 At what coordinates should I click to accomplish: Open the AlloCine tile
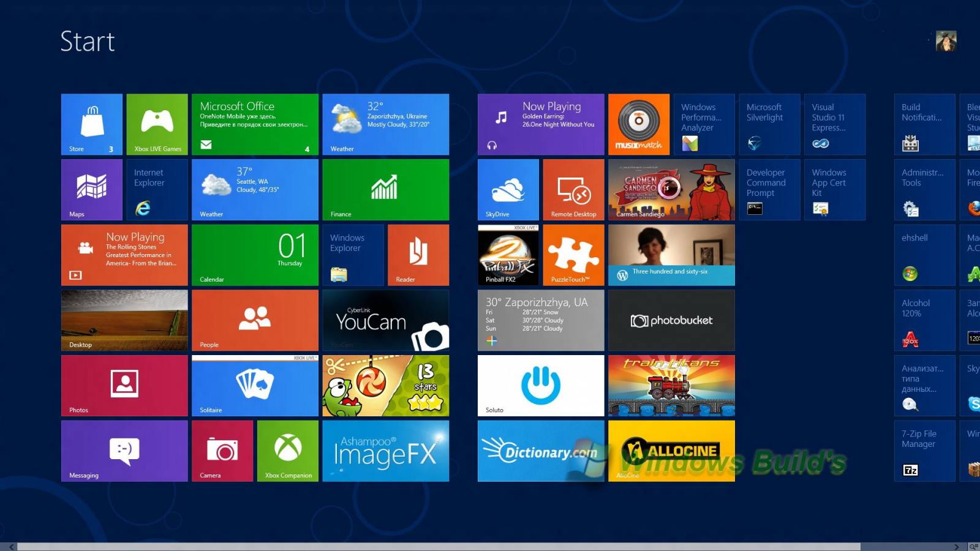point(671,451)
